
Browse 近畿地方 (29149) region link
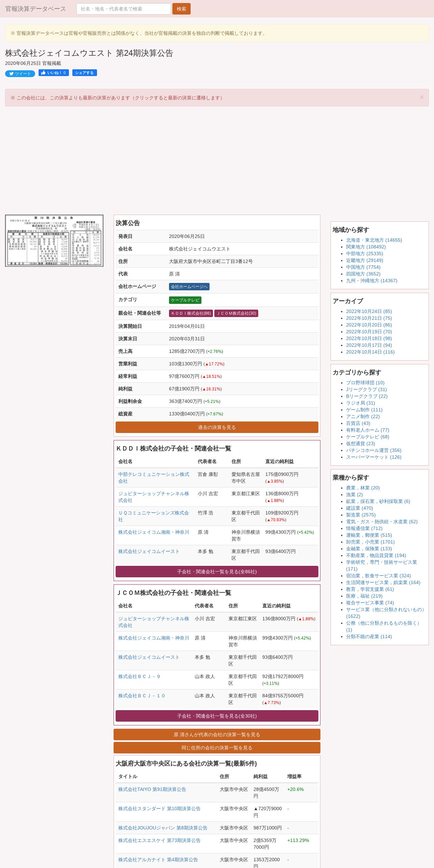point(365,260)
